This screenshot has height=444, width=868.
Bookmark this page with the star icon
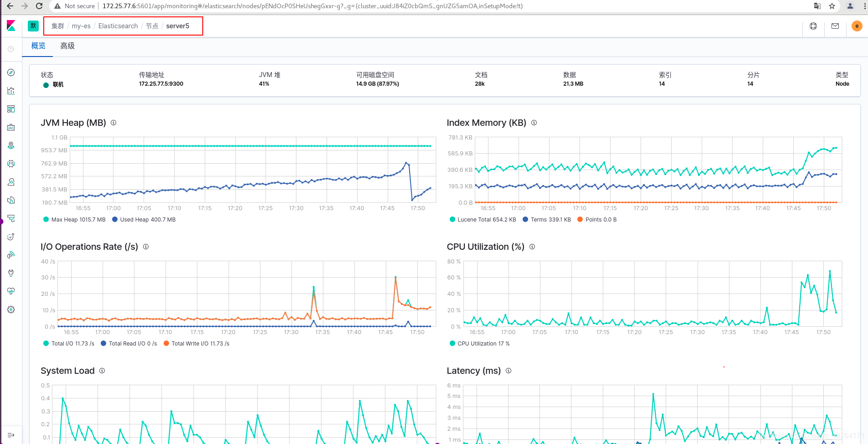point(832,6)
